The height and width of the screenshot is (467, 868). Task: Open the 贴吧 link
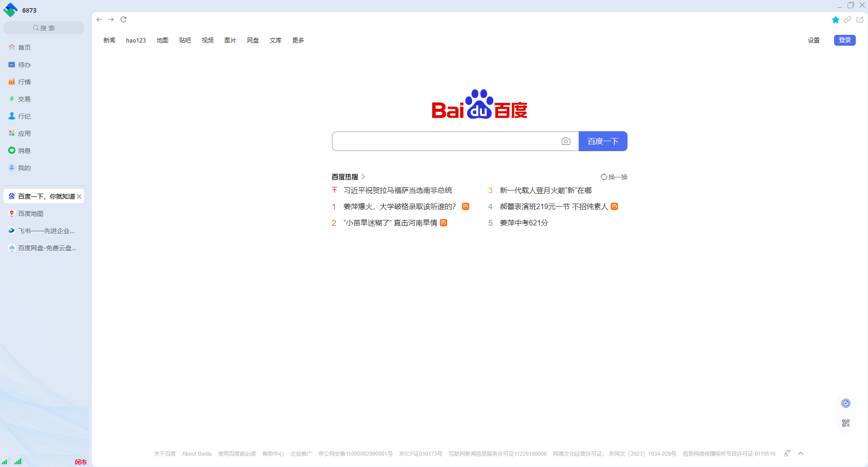tap(185, 40)
